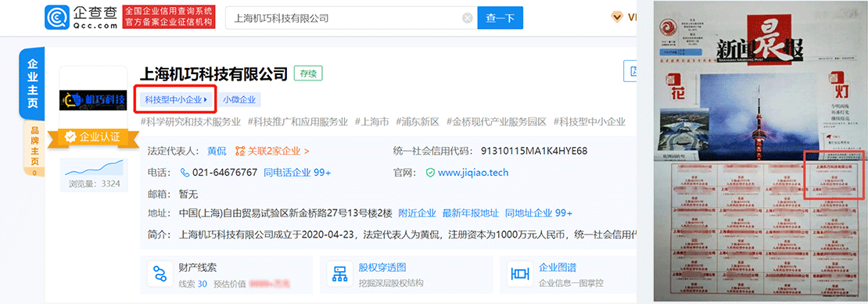Click the #科学研究和技术服务业 hashtag
The width and height of the screenshot is (868, 304).
pyautogui.click(x=191, y=122)
